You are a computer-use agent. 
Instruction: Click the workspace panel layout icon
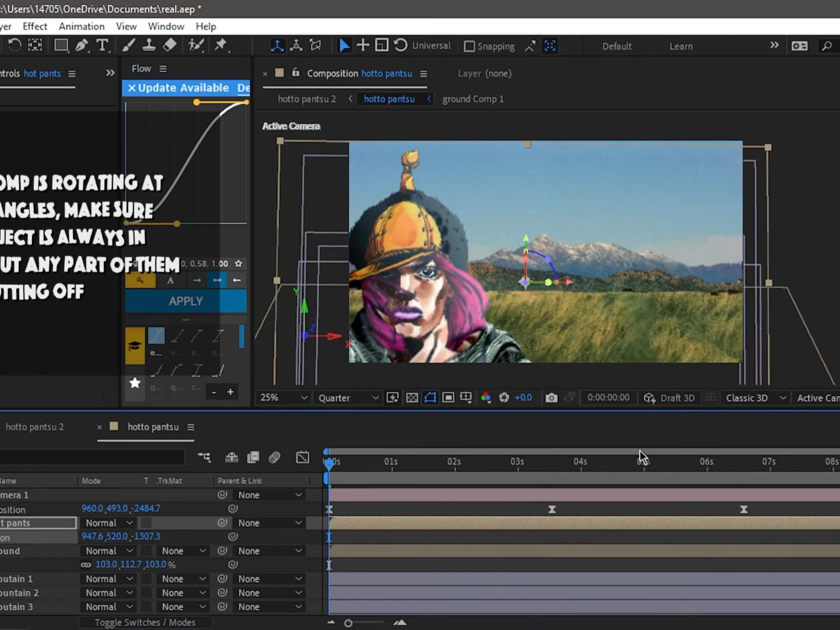(799, 45)
